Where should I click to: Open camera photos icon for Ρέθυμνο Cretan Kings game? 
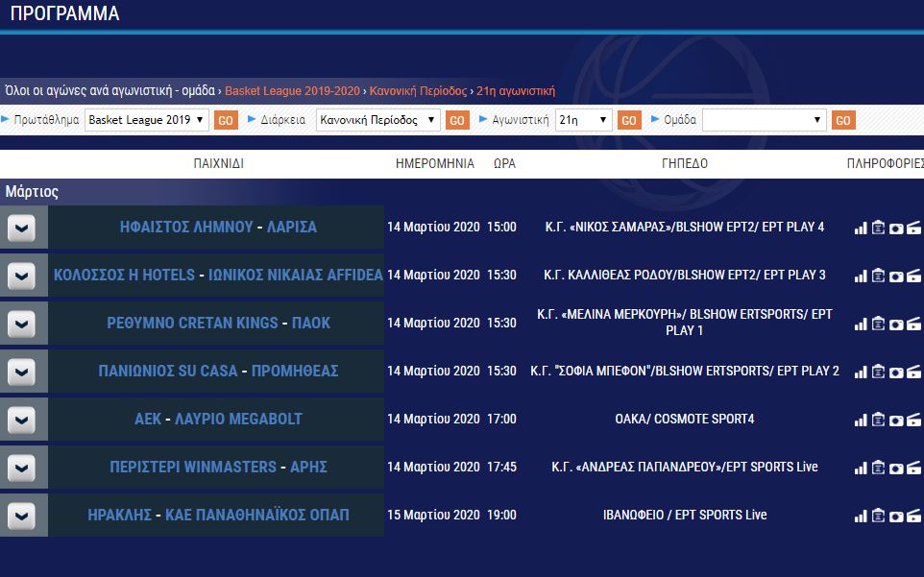click(x=895, y=324)
